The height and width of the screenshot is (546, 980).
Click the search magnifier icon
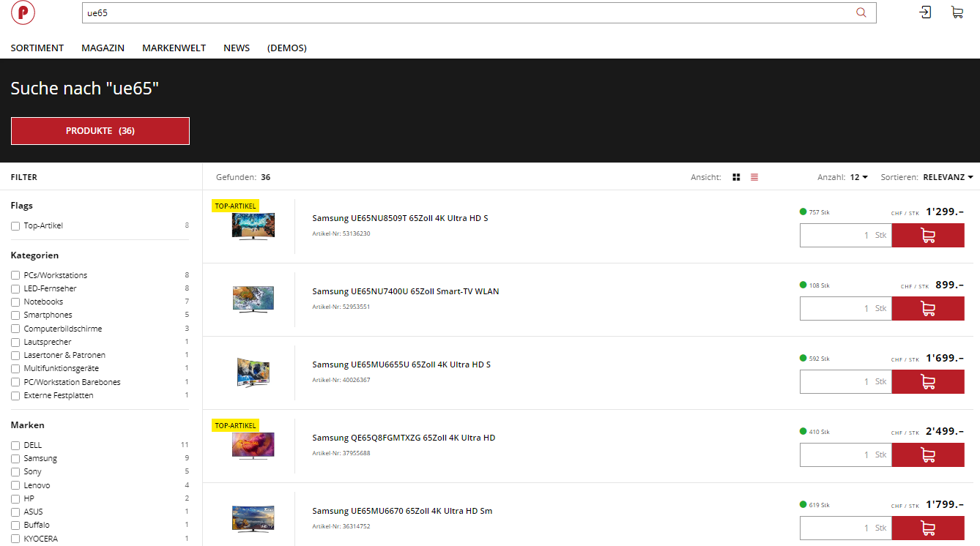(861, 12)
